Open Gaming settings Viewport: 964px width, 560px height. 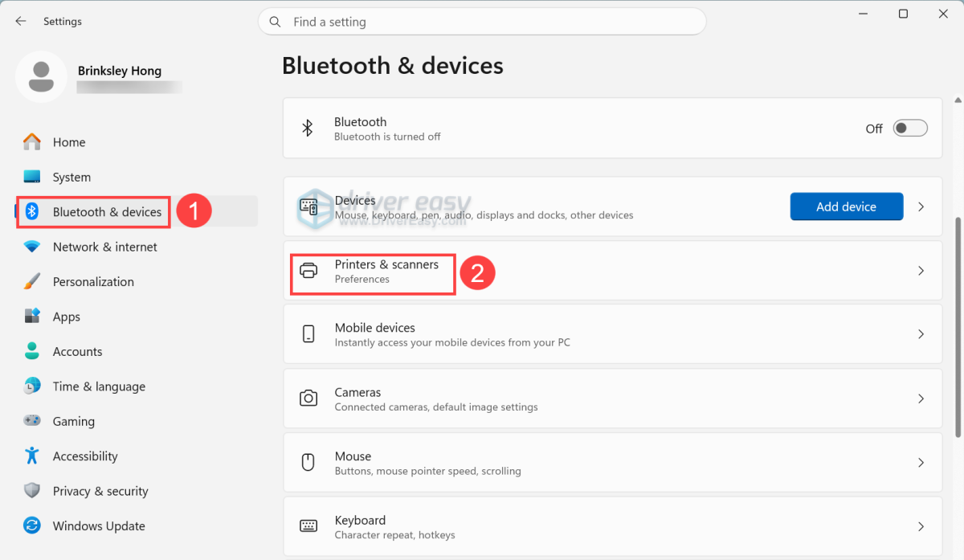tap(137, 421)
